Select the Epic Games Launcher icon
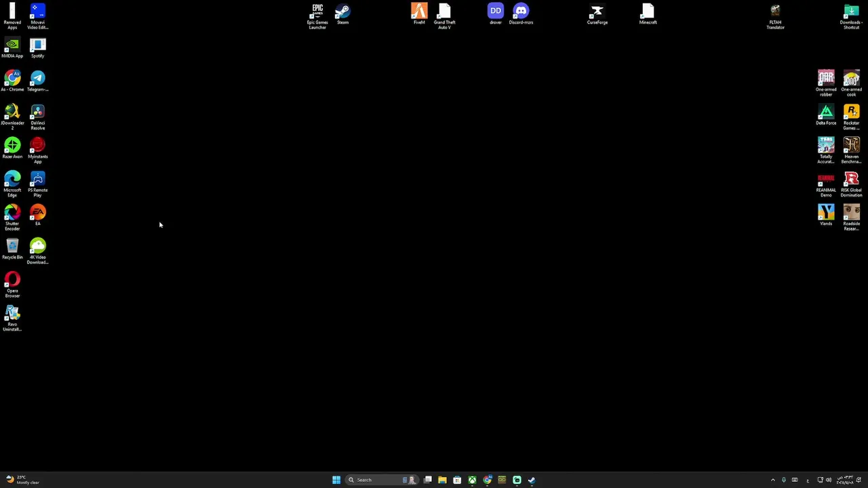868x488 pixels. 317,16
